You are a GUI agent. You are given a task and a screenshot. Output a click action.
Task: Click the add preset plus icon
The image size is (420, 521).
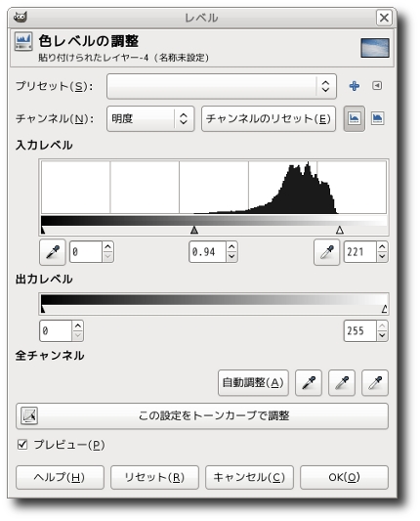tap(355, 86)
